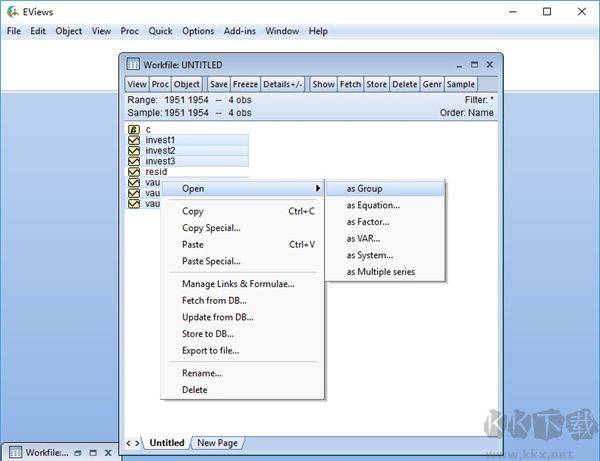Click the Sample range text line
Viewport: 600px width, 461px height.
pos(190,113)
